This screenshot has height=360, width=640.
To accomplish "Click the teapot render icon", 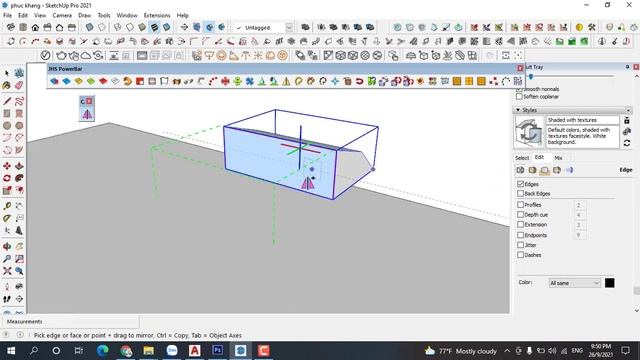I will 61,55.
